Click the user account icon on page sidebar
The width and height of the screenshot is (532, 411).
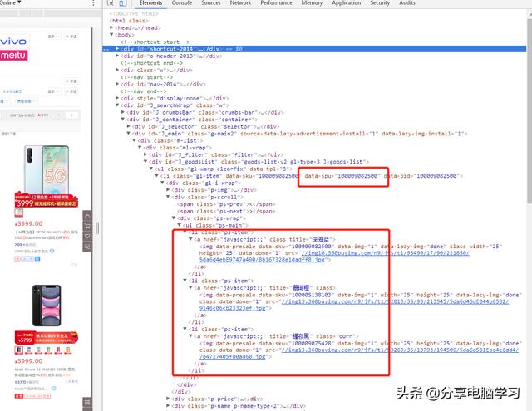87,215
